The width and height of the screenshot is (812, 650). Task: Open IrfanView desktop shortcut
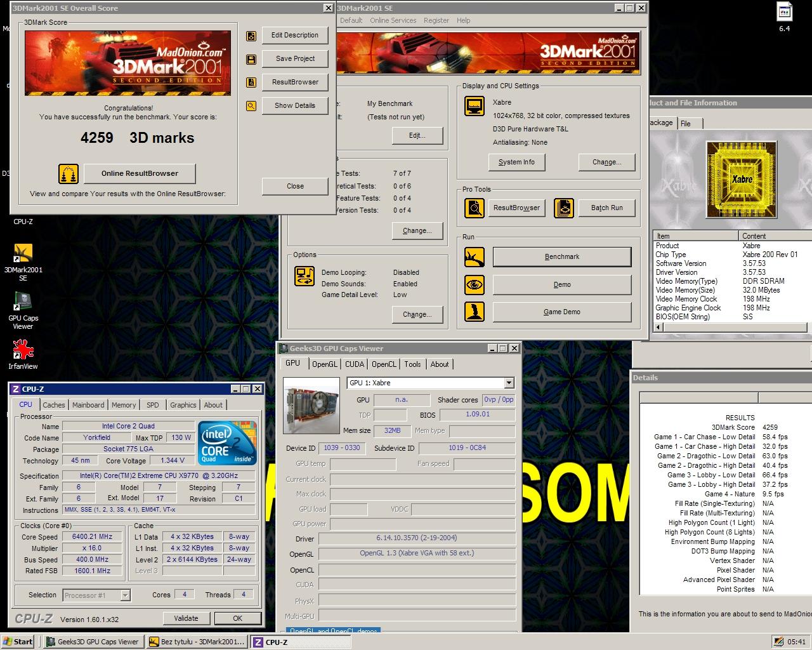pos(23,354)
